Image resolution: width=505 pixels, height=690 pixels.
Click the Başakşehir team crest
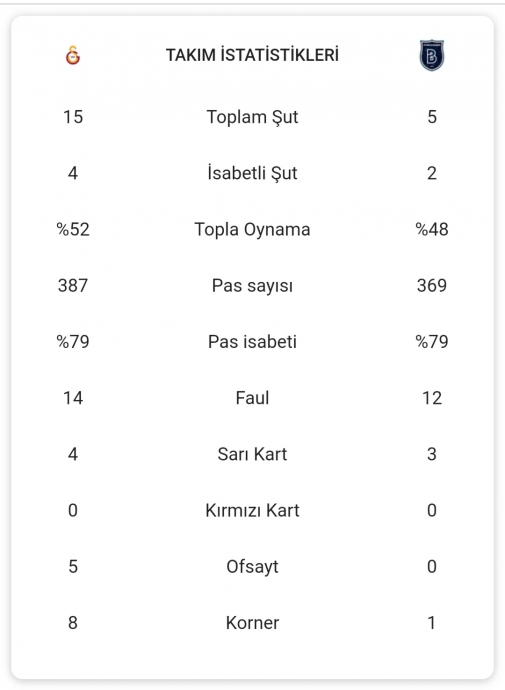coord(432,55)
